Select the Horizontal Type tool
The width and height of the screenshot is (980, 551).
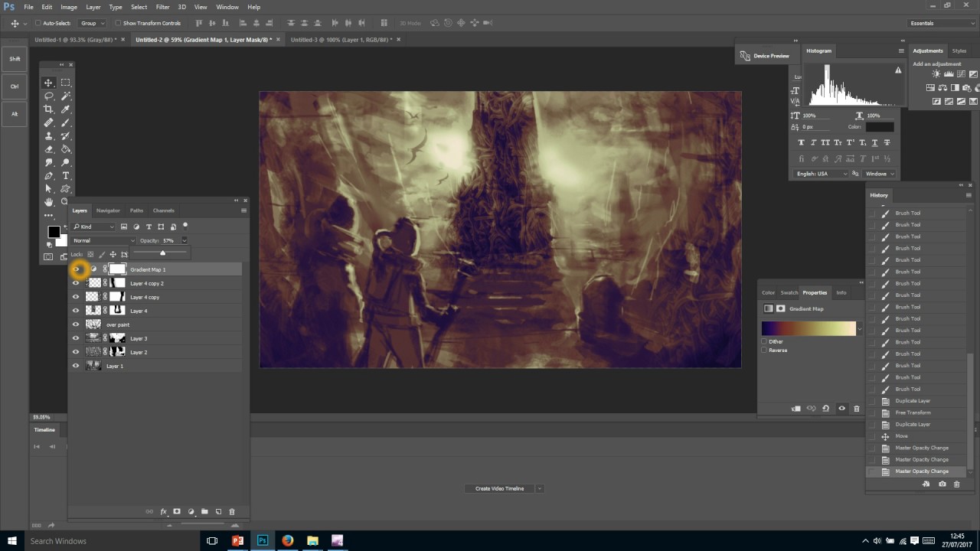click(66, 175)
